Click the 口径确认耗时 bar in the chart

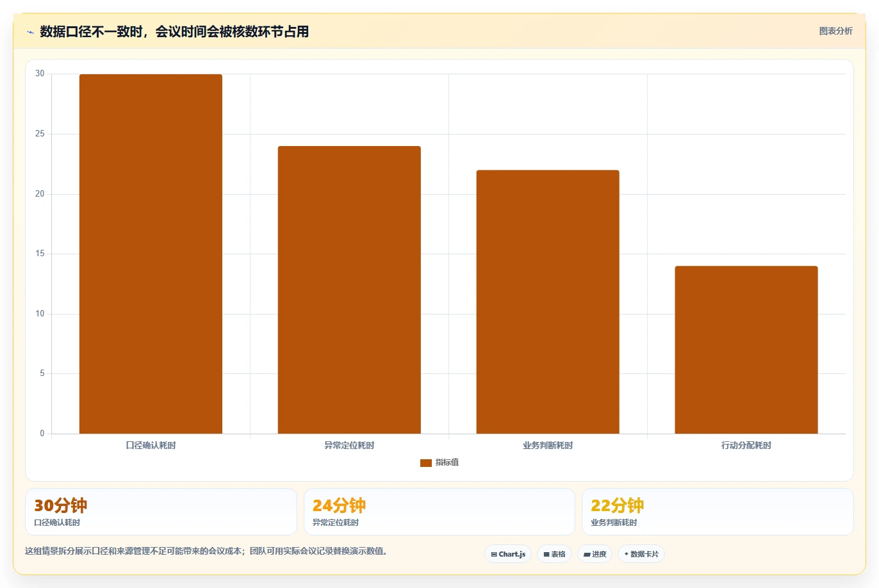click(x=151, y=254)
